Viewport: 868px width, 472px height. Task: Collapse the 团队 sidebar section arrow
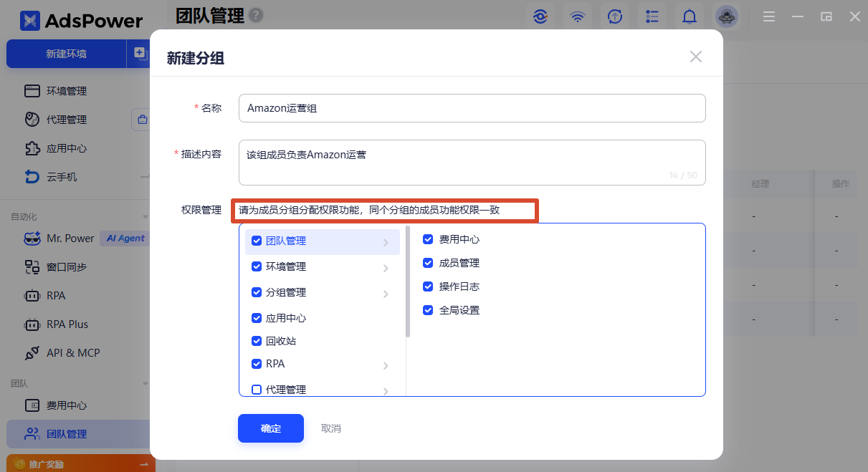pos(145,384)
